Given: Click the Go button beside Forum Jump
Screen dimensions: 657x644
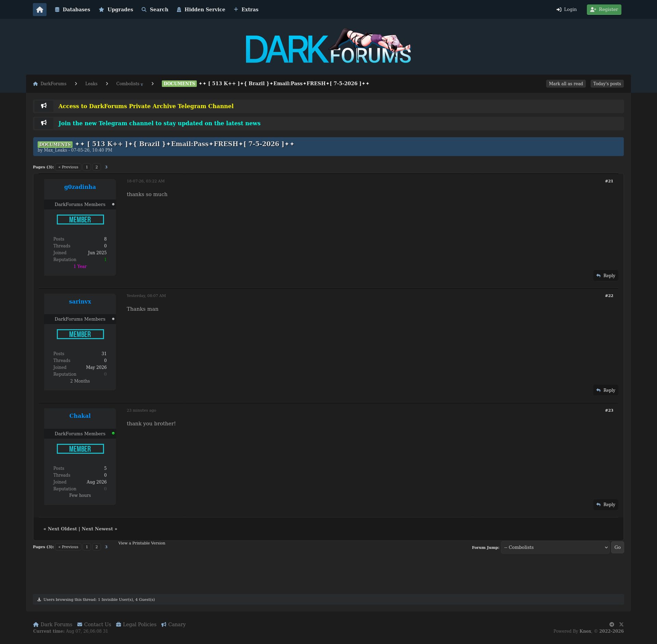Looking at the screenshot, I should (618, 548).
